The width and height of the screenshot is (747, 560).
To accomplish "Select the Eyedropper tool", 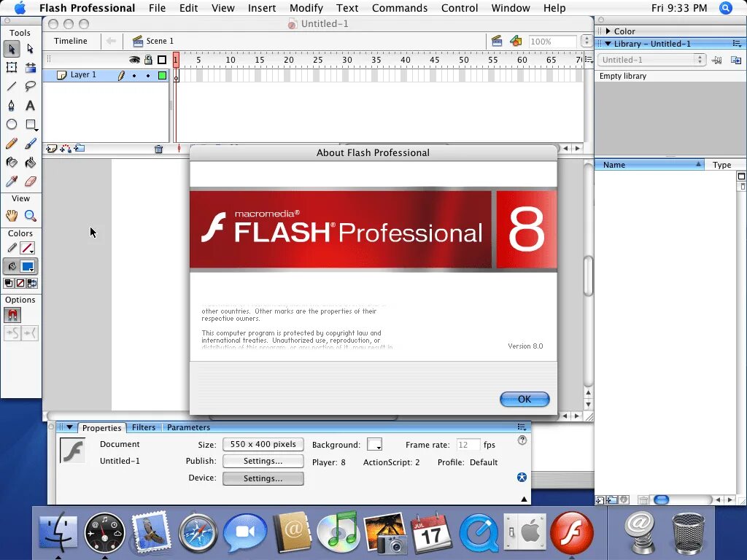I will click(x=12, y=182).
